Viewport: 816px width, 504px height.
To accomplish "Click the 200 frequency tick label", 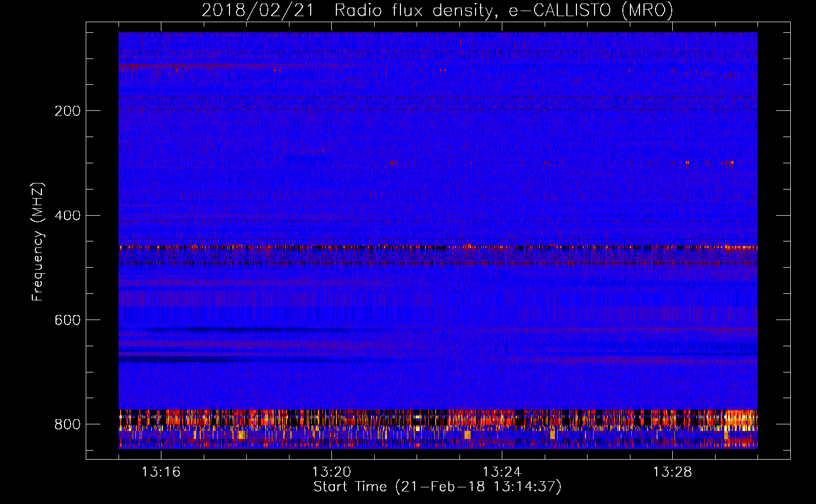I will coord(68,111).
